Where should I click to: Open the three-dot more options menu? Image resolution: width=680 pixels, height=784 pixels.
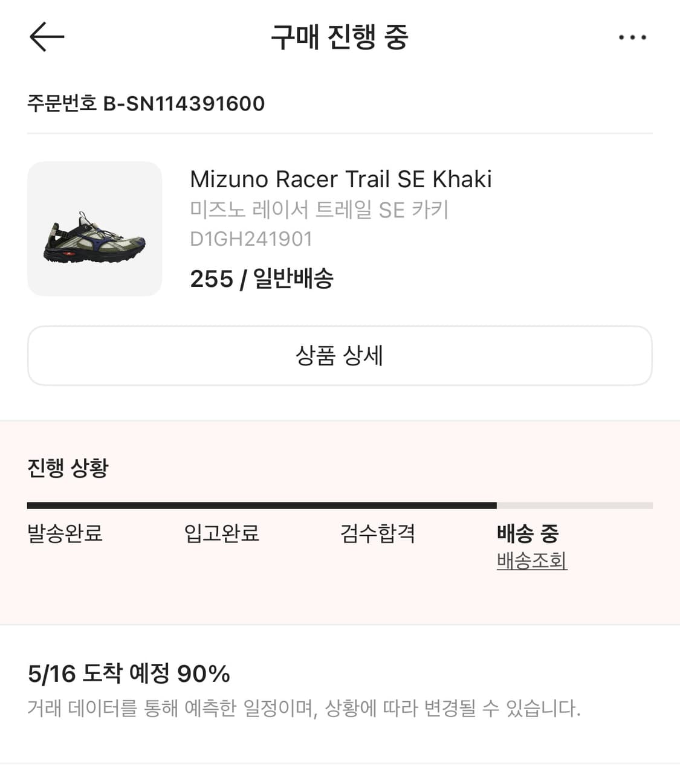point(632,37)
